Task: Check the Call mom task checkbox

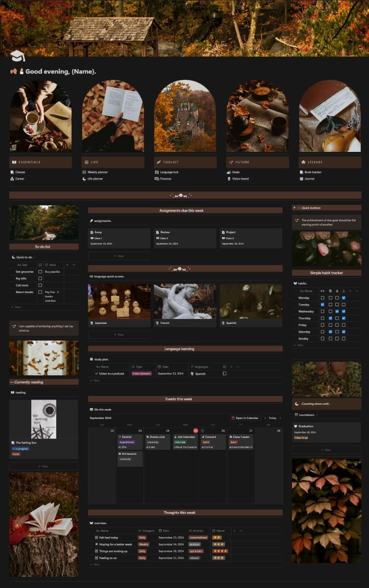Action: tap(40, 285)
